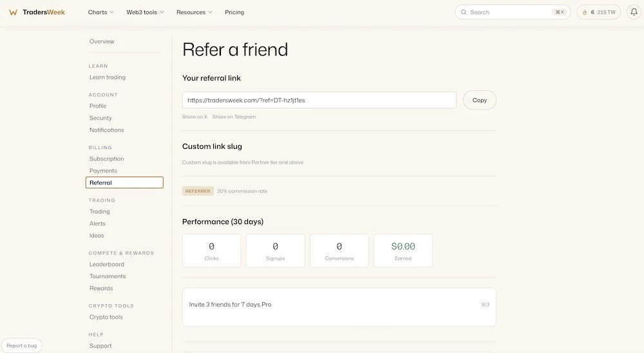
Task: Open the notifications bell
Action: pos(634,12)
